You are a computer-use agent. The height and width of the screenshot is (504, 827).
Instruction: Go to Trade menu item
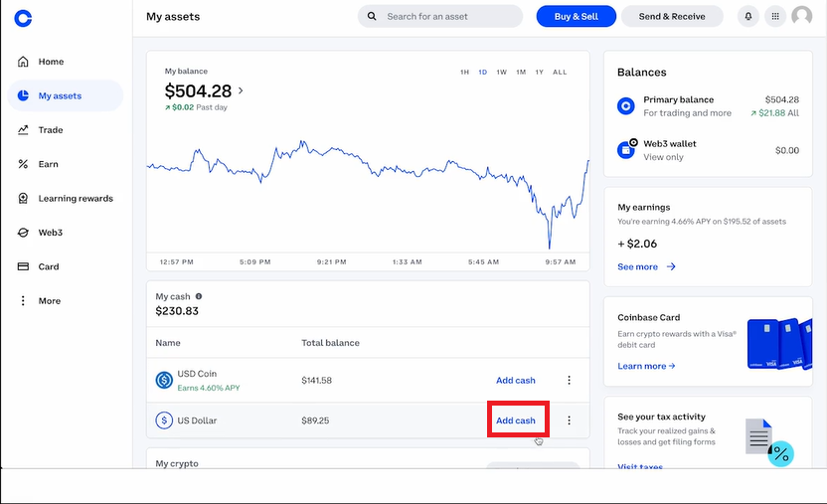65,129
